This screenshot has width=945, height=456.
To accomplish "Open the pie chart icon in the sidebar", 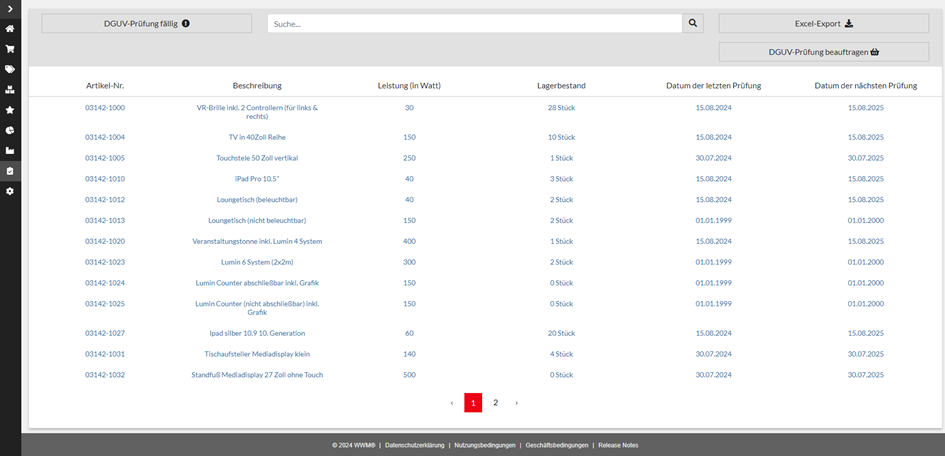I will click(10, 130).
